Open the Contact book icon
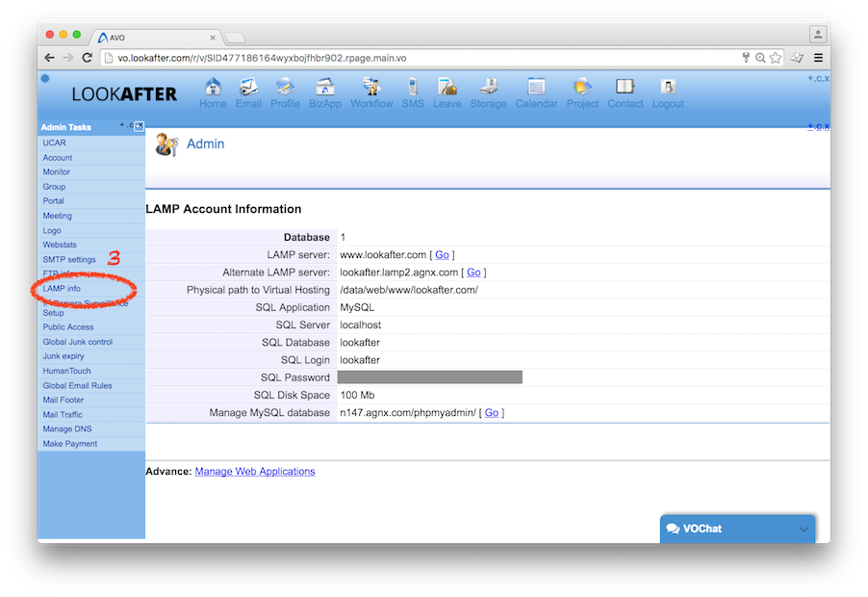This screenshot has width=868, height=597. (625, 87)
